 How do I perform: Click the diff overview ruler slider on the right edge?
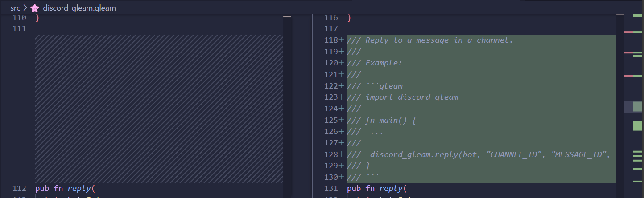coord(633,107)
